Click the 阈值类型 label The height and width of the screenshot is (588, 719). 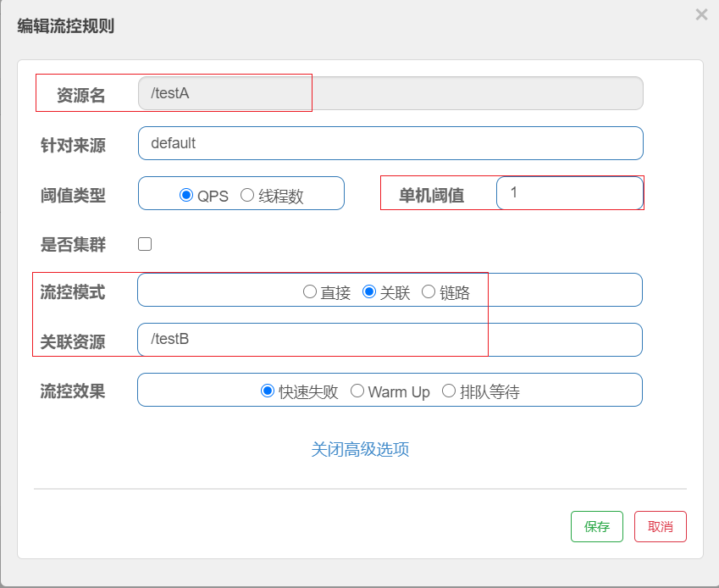73,196
